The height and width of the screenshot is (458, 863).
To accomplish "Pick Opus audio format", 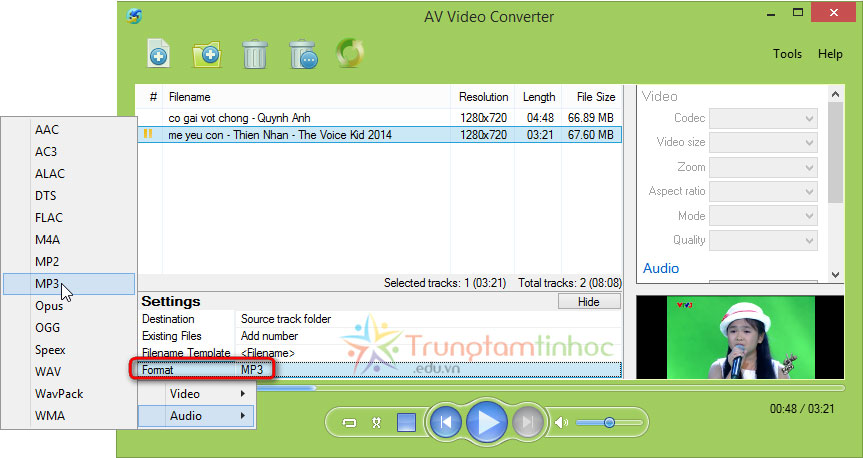I will coord(69,306).
